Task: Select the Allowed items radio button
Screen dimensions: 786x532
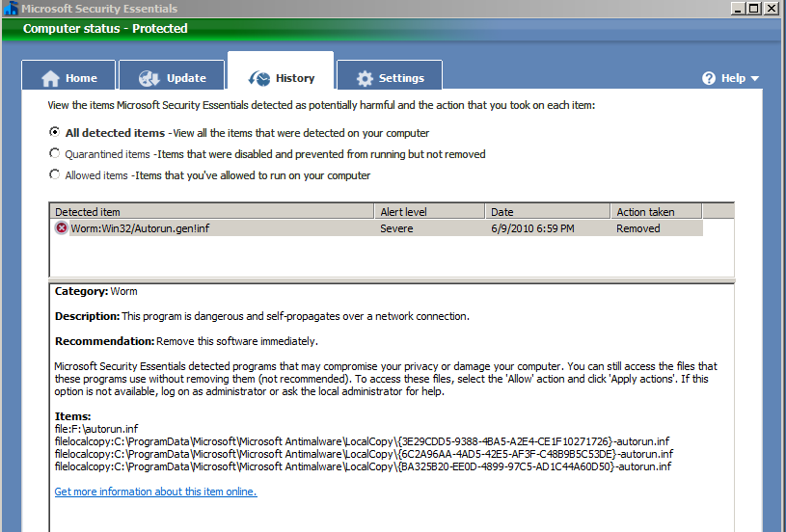Action: (x=54, y=174)
